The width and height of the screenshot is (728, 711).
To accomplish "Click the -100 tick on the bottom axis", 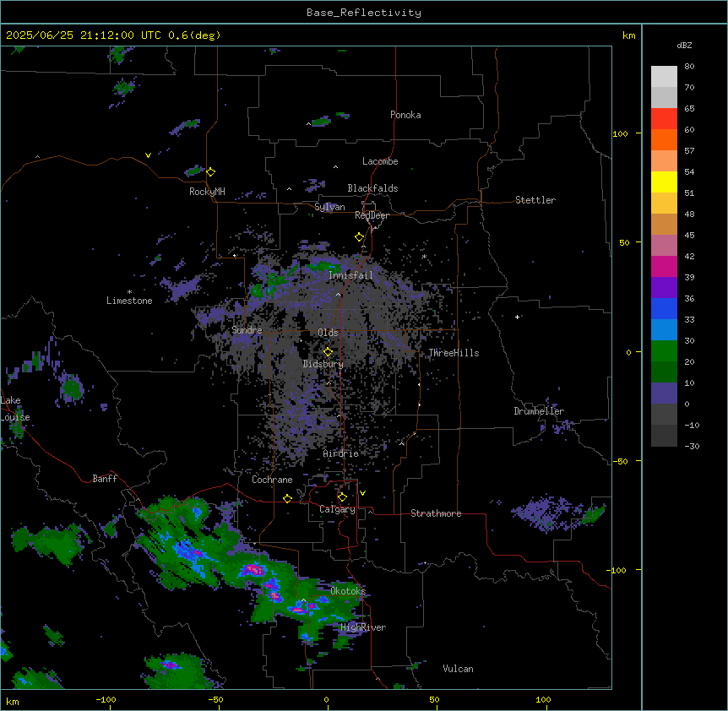I will pyautogui.click(x=106, y=699).
